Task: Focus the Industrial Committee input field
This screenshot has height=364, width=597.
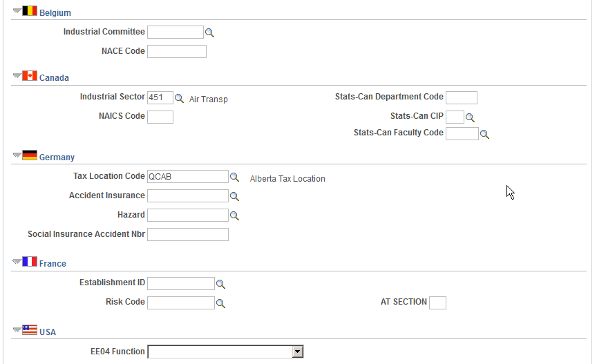Action: tap(176, 32)
